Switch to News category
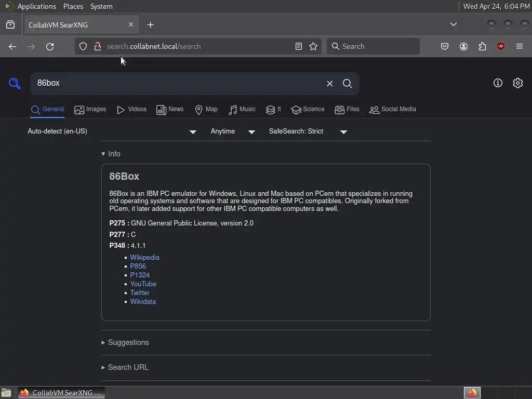Image resolution: width=532 pixels, height=399 pixels. pos(170,109)
